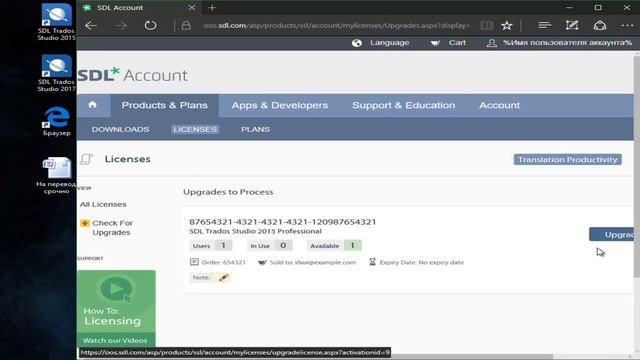Click the Cart link in top bar

pyautogui.click(x=457, y=43)
